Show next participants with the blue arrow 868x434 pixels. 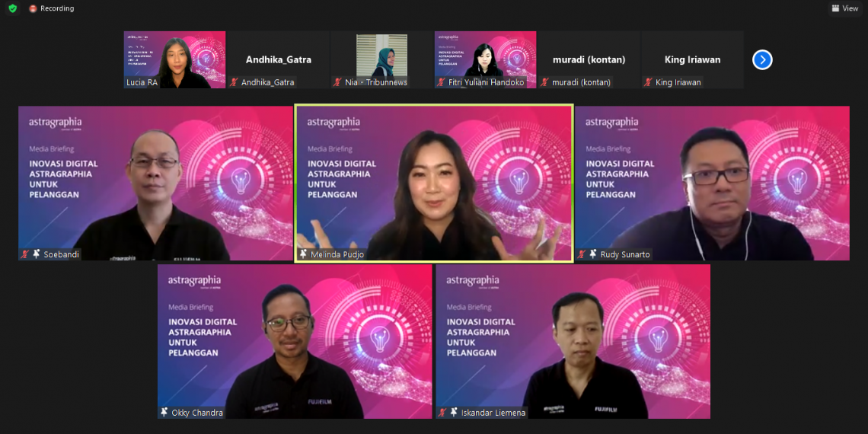tap(762, 59)
